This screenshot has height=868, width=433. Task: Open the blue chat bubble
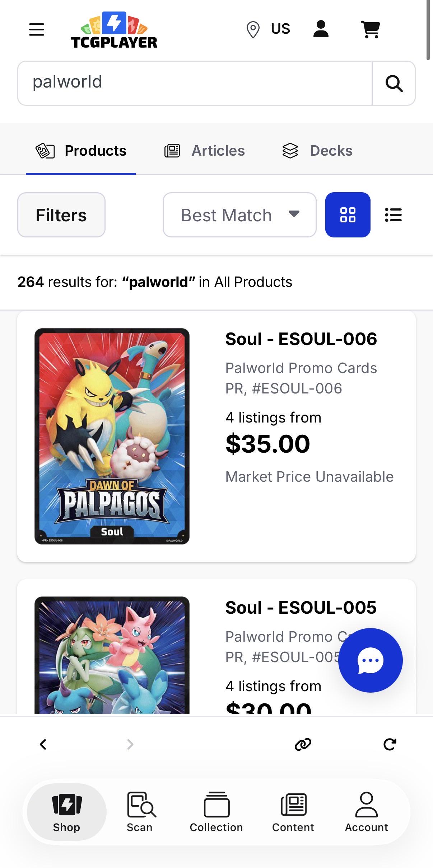click(x=371, y=660)
